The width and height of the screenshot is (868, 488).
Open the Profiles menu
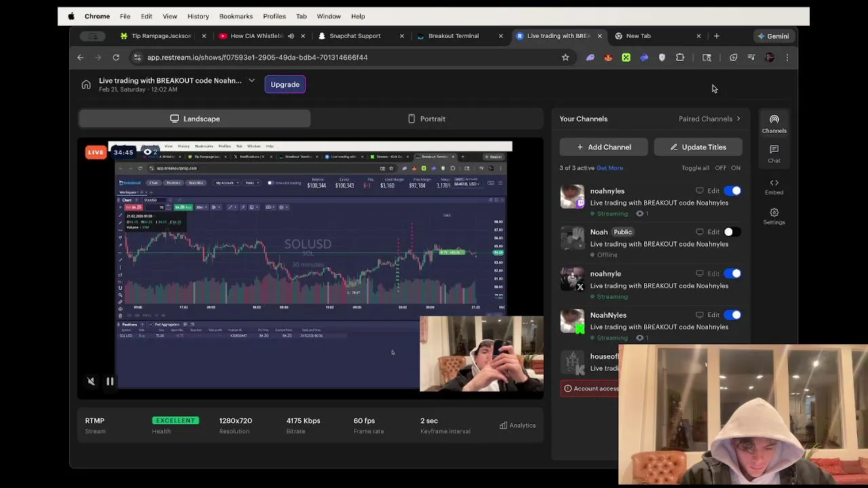[274, 16]
